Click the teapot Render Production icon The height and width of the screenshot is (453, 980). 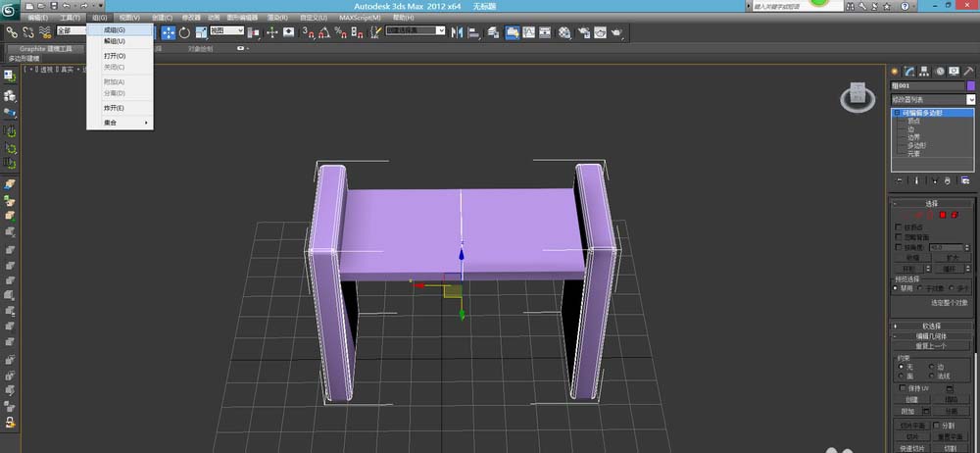click(616, 32)
